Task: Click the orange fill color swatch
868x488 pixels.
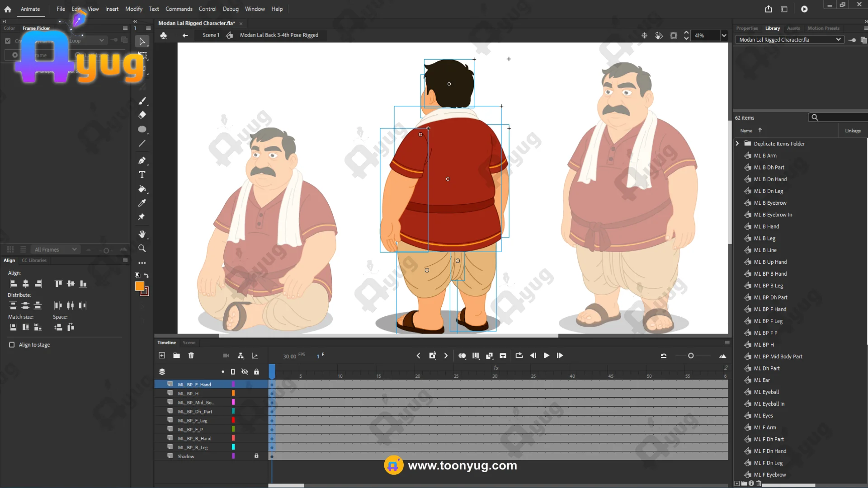Action: pyautogui.click(x=140, y=286)
